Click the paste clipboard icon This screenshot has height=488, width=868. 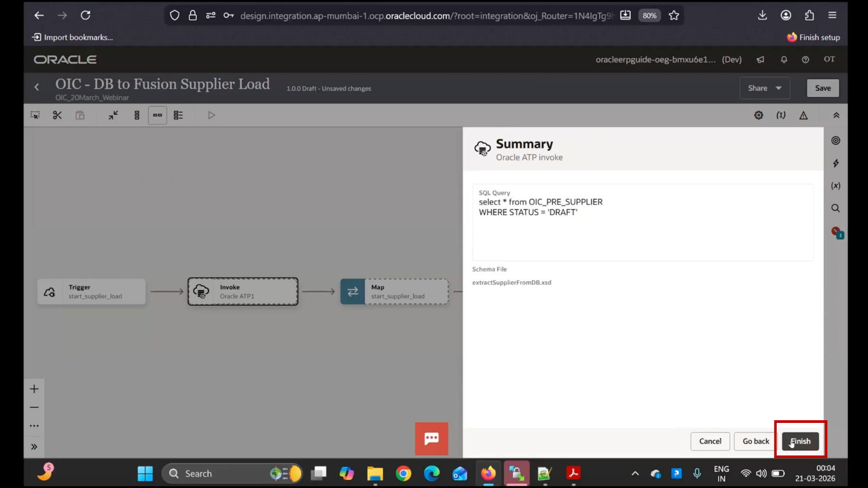[x=80, y=115]
